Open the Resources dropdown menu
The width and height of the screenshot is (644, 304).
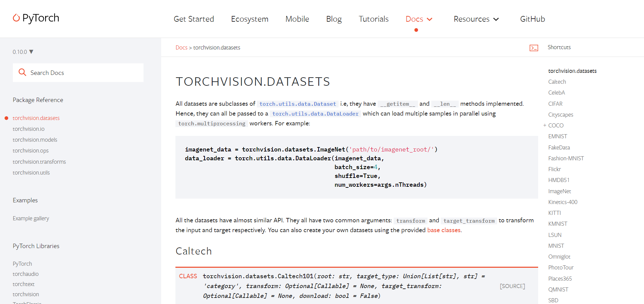click(x=476, y=19)
